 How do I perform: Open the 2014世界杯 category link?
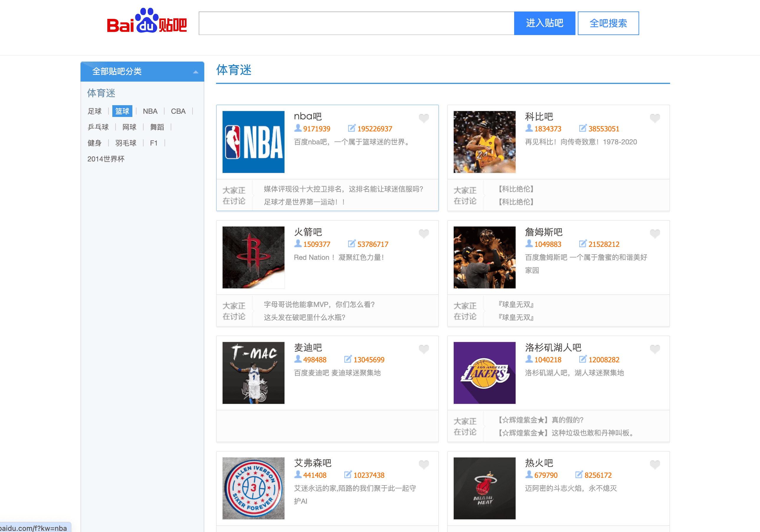(106, 159)
